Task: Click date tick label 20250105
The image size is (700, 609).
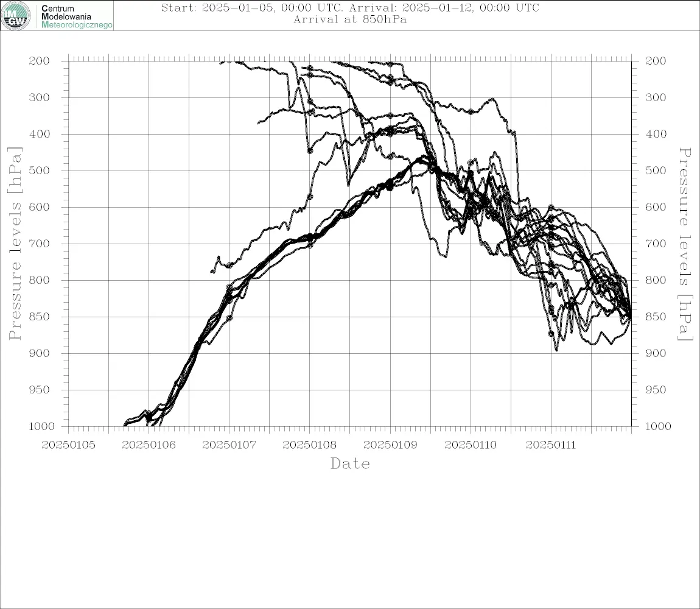Action: (68, 445)
